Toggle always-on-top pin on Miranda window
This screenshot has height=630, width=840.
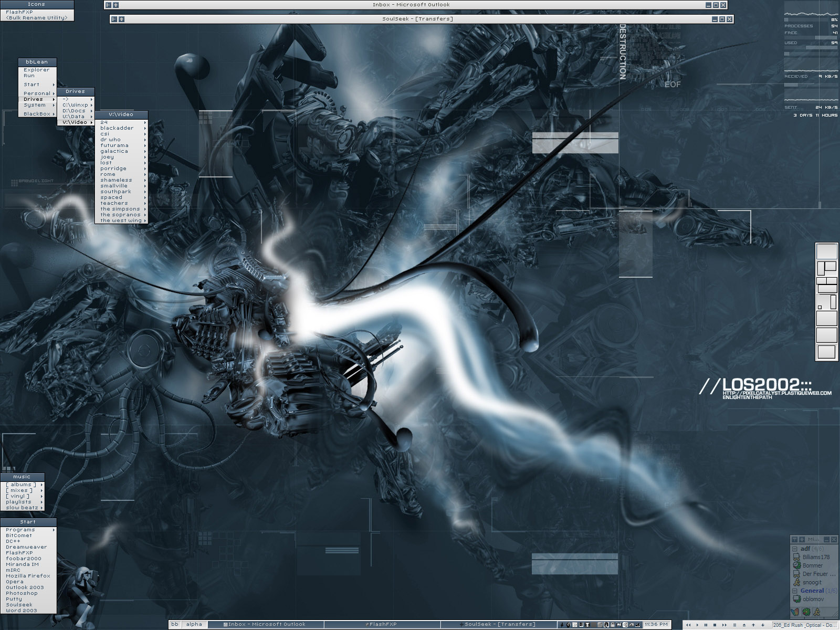(x=795, y=539)
